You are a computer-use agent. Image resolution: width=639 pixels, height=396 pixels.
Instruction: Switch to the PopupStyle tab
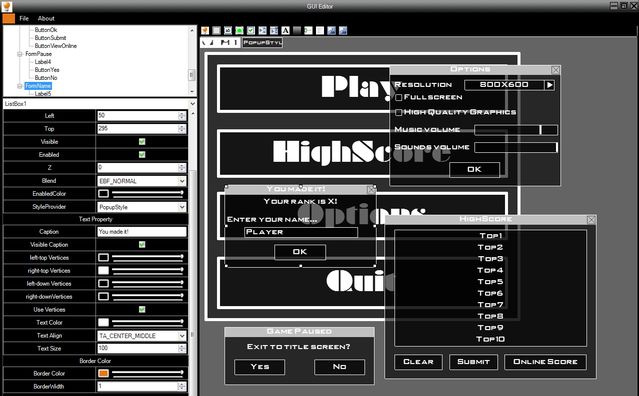[x=262, y=42]
